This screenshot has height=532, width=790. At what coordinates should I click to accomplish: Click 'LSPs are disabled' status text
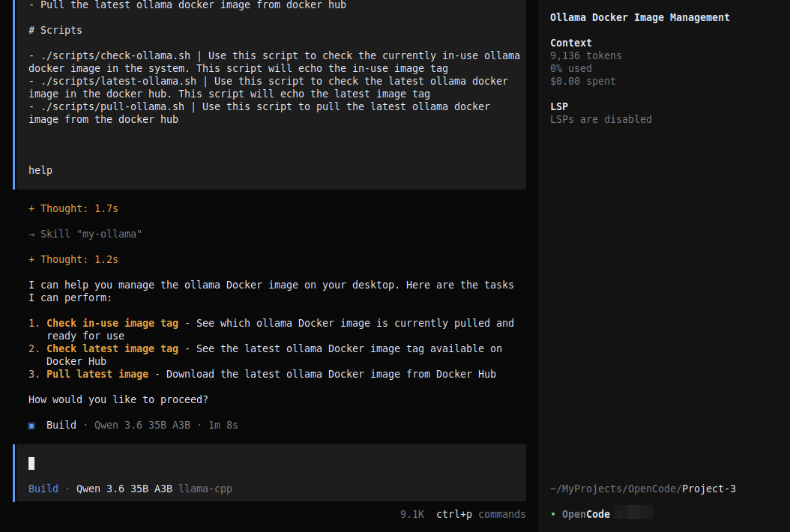tap(601, 119)
